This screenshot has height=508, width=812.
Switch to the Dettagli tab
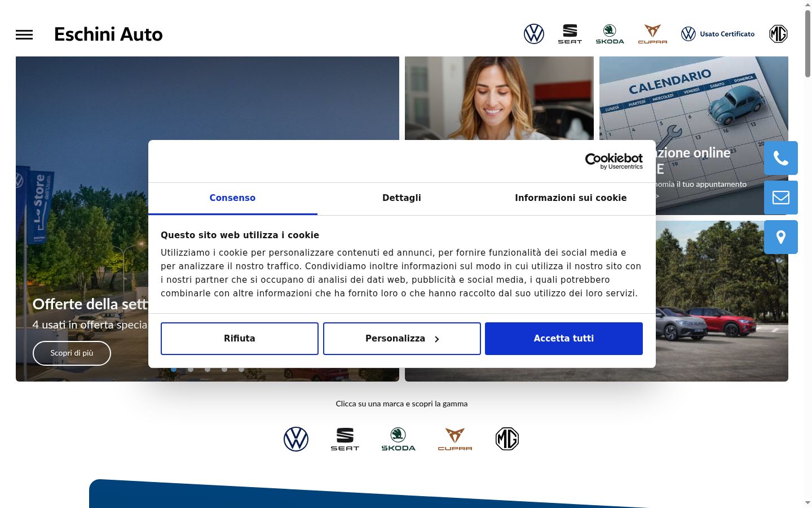(x=402, y=198)
